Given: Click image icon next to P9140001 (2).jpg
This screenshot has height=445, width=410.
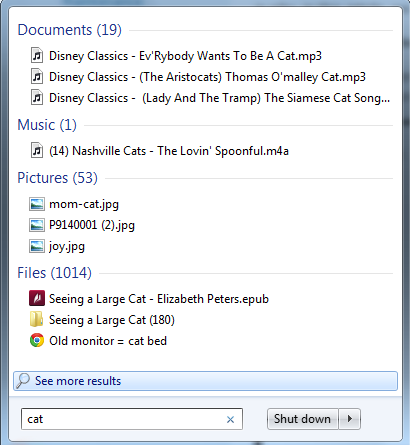Looking at the screenshot, I should (37, 225).
